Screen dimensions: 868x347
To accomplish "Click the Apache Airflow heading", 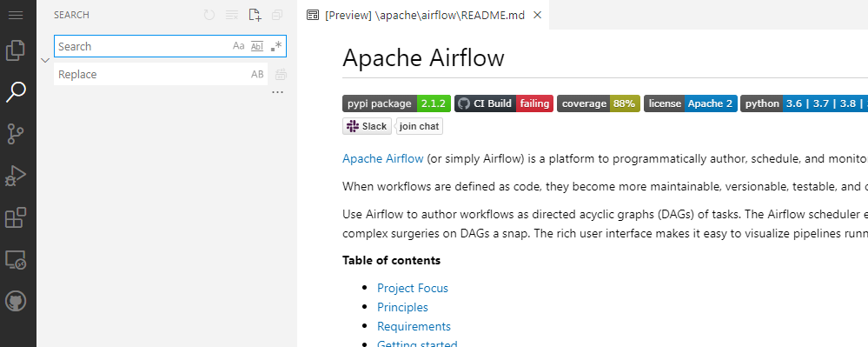I will pyautogui.click(x=423, y=57).
